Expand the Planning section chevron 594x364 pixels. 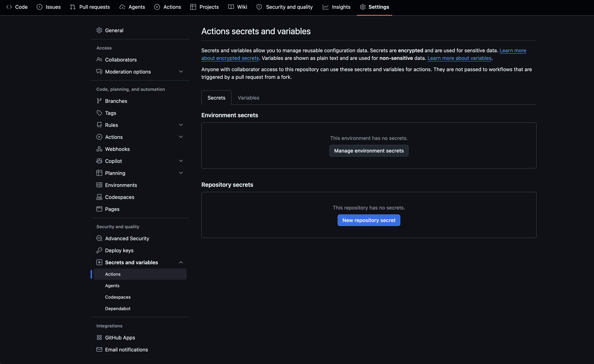[x=181, y=173]
